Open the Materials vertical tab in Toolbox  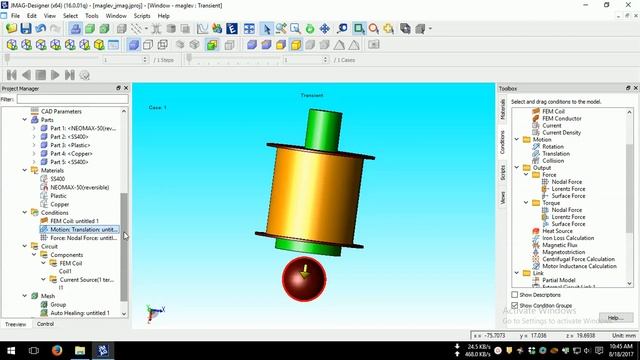[x=502, y=109]
